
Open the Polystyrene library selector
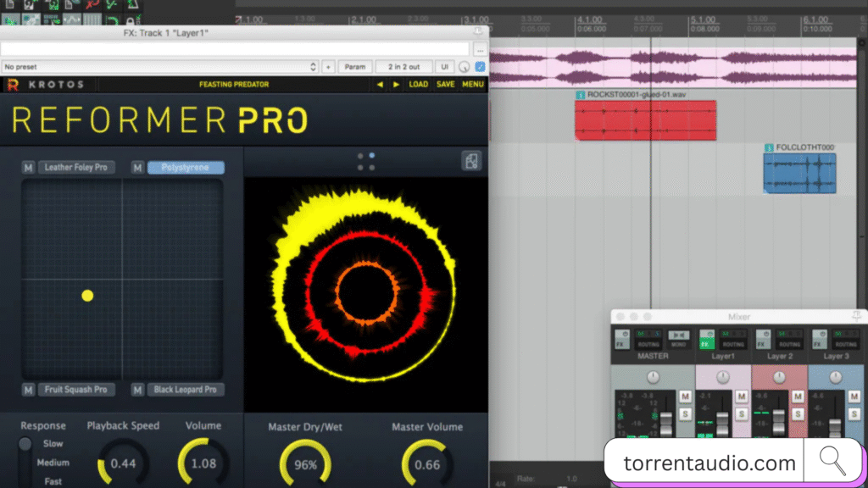tap(186, 167)
